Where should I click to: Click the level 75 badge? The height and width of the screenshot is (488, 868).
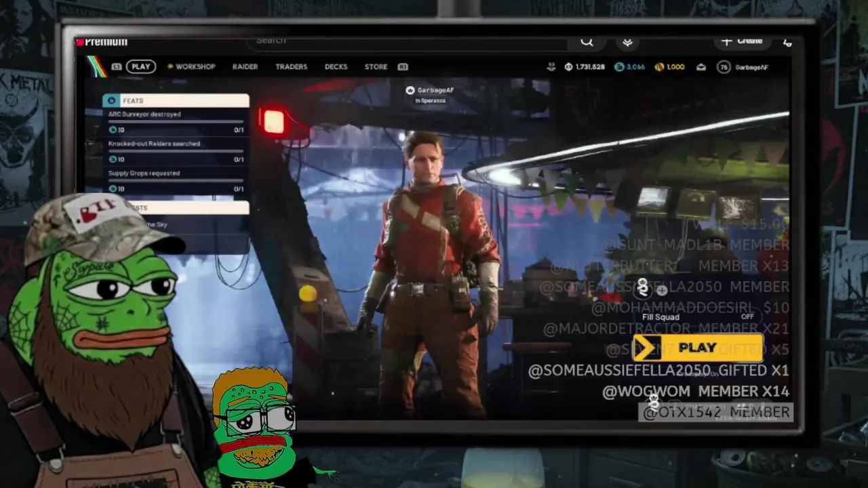coord(724,67)
